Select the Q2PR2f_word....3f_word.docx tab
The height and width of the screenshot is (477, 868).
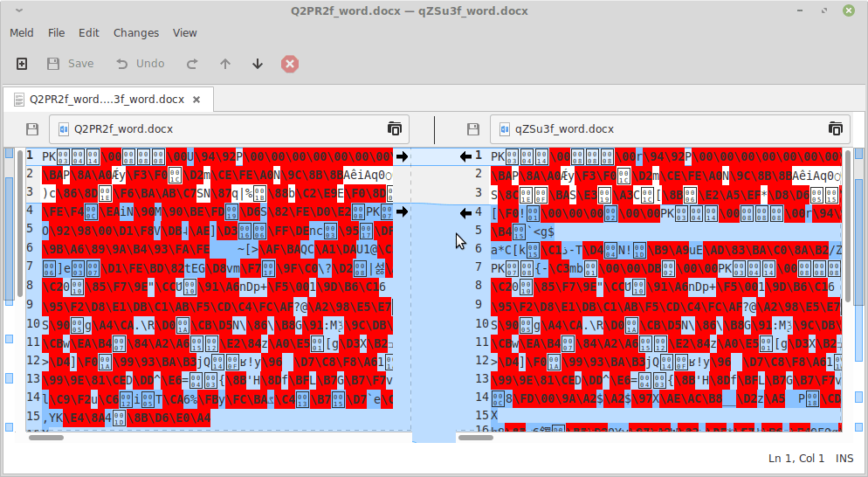click(107, 100)
